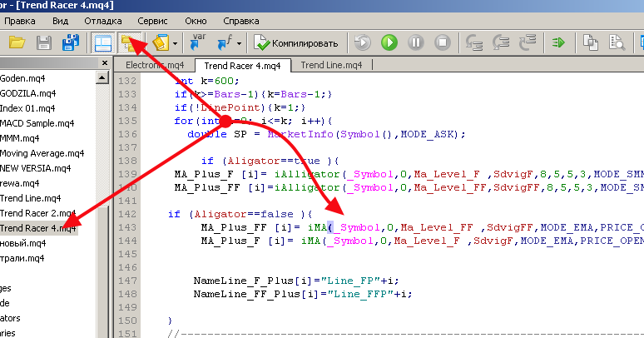Click "Line_FP" string on line 147
This screenshot has height=338, width=644.
[x=350, y=281]
